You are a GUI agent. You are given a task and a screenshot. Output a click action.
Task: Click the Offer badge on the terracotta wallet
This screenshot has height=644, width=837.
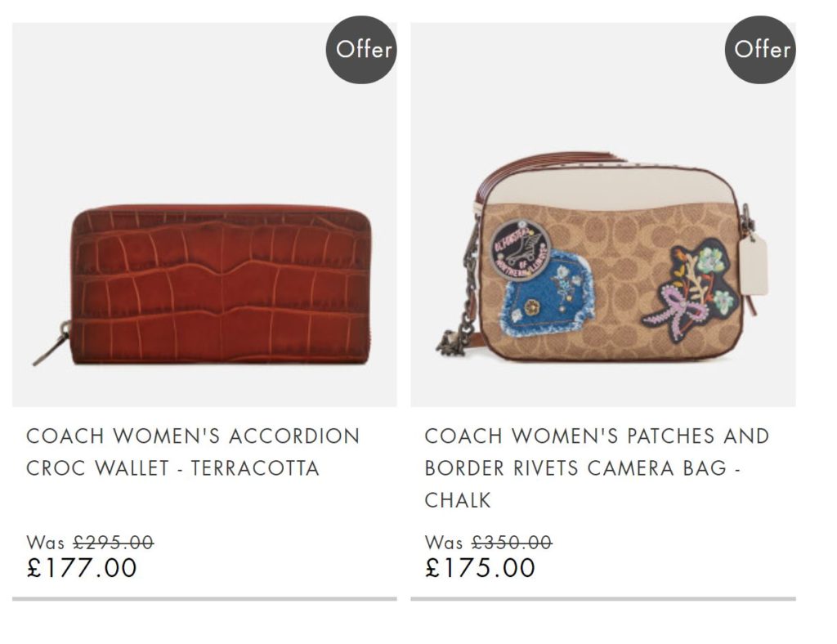click(361, 50)
